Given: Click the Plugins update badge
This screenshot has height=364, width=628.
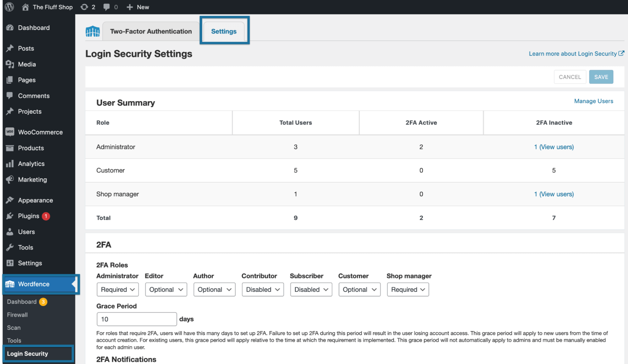Looking at the screenshot, I should [x=46, y=216].
